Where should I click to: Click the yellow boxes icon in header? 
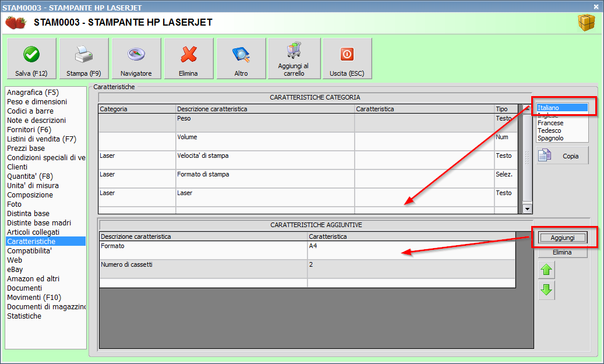[x=587, y=23]
